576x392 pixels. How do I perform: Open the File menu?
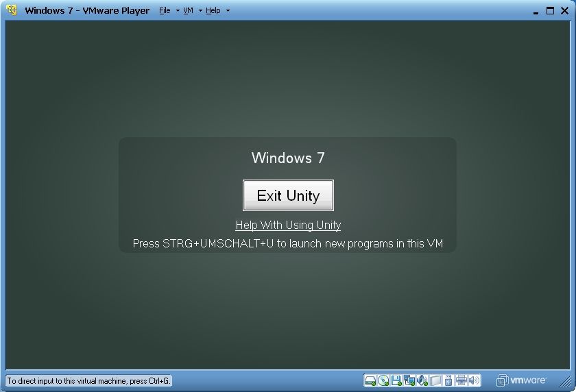click(165, 11)
